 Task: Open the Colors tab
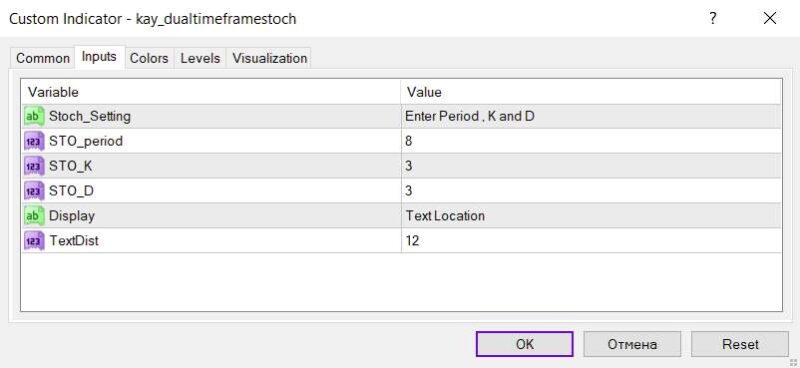pos(149,58)
